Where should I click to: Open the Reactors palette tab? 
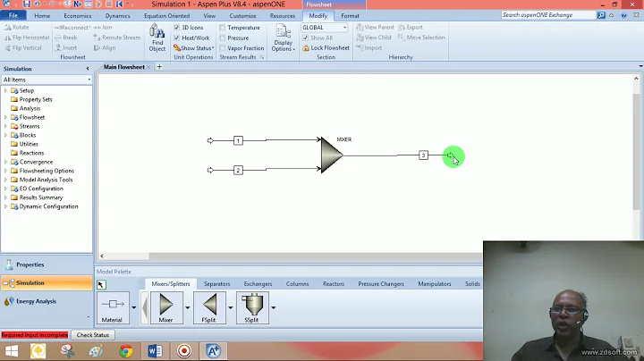pos(333,284)
